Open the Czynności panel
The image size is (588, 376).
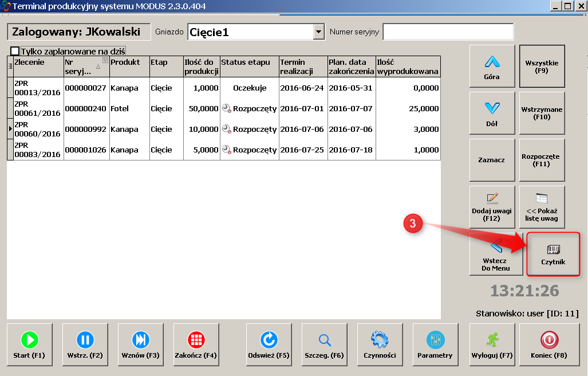pos(379,344)
